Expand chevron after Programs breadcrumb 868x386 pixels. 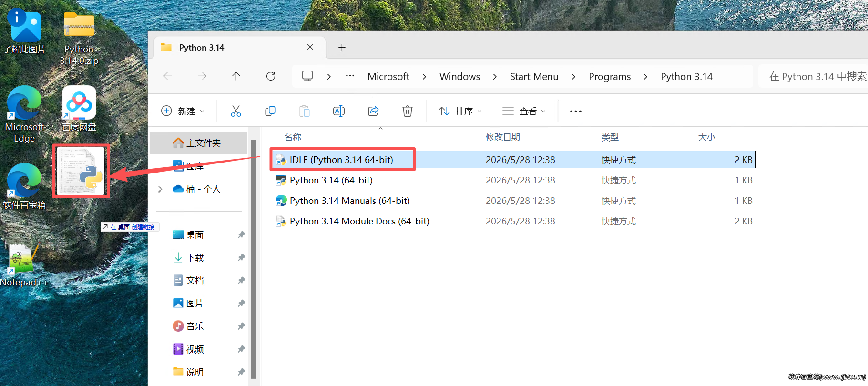[645, 77]
